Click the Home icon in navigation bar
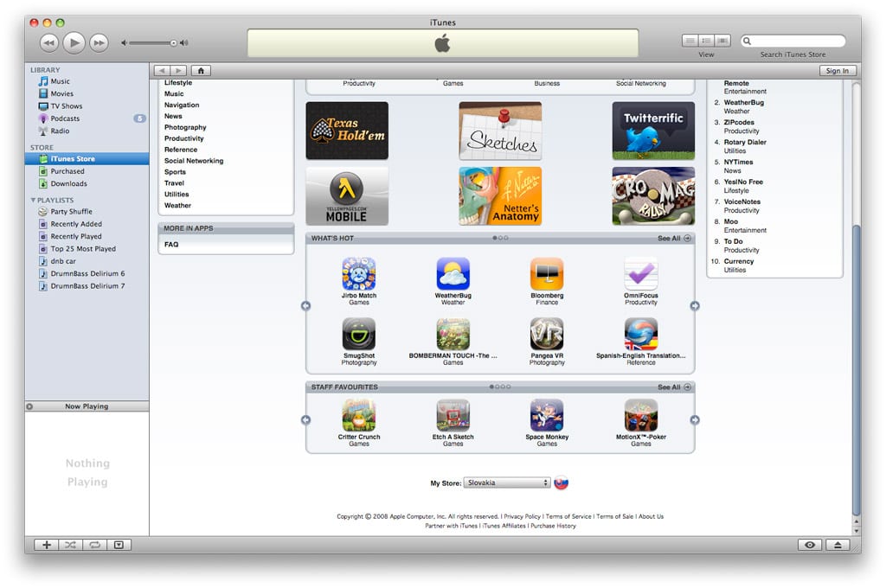The height and width of the screenshot is (588, 886). click(201, 71)
